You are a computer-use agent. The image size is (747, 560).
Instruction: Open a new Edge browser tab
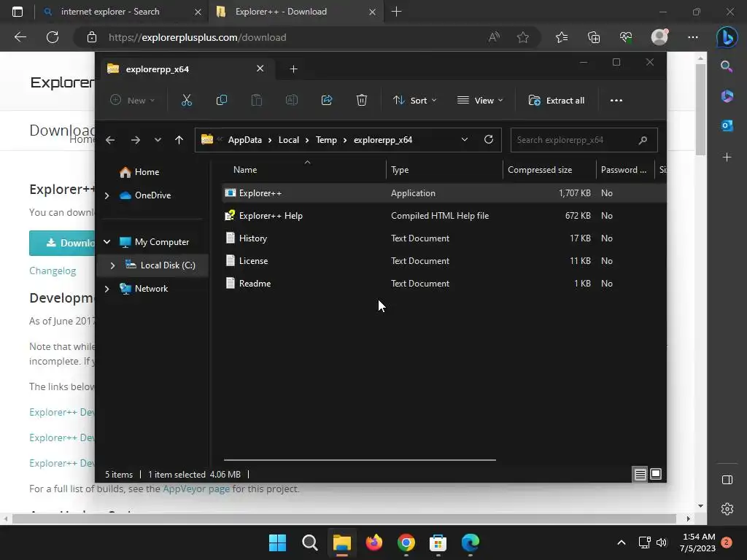[x=396, y=12]
